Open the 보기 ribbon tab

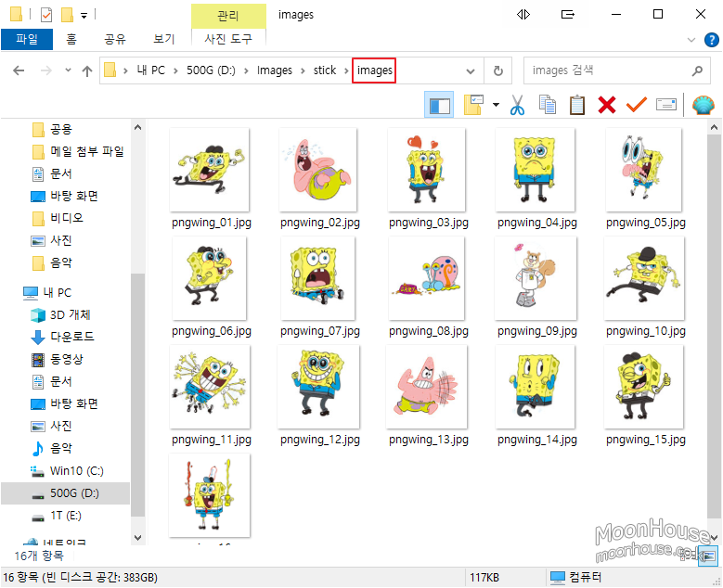click(163, 39)
